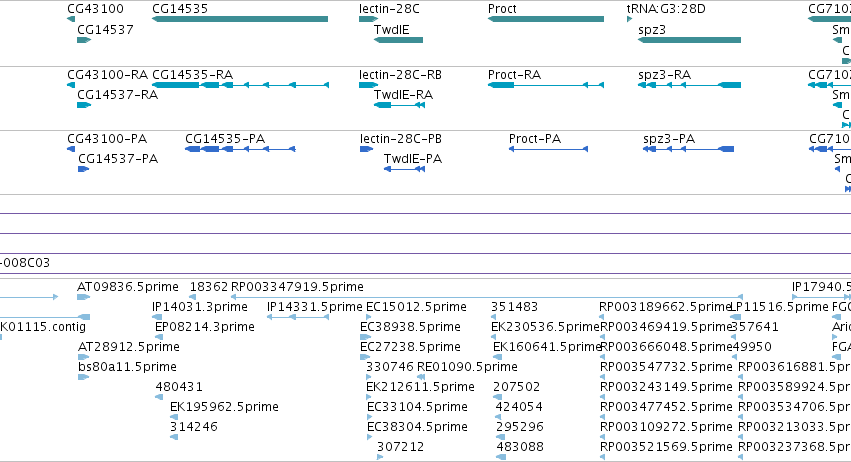This screenshot has width=851, height=462.
Task: Select the CG14537 gene feature
Action: point(84,40)
